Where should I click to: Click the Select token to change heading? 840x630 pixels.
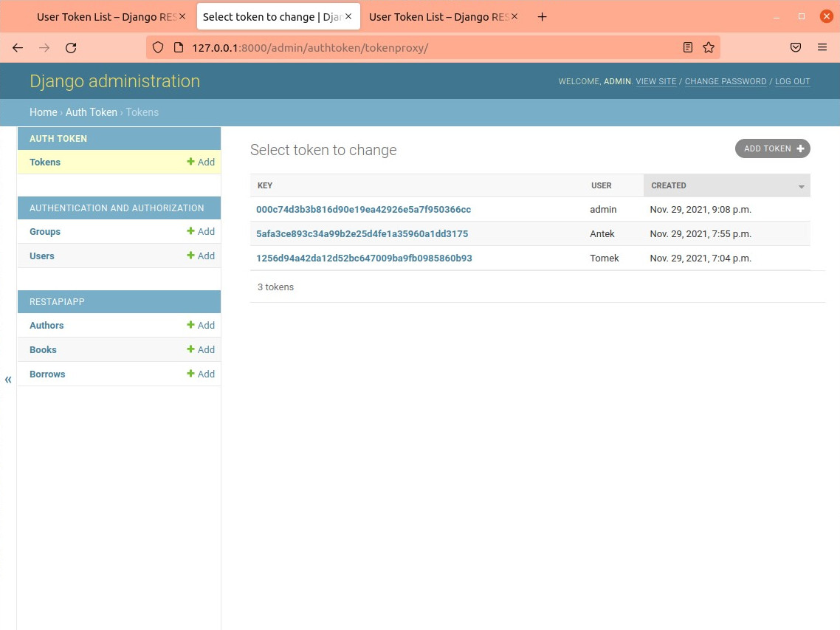[323, 150]
